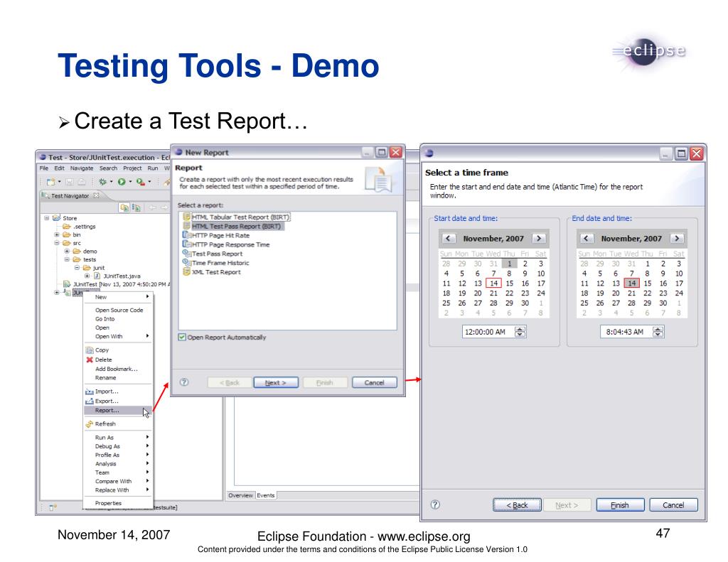This screenshot has width=728, height=562.
Task: Toggle Open Report Automatically checkbox
Action: 182,337
